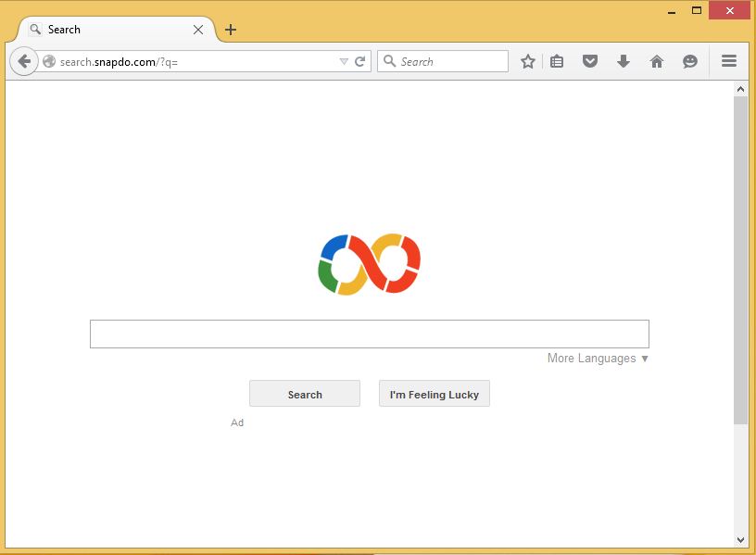The width and height of the screenshot is (756, 555).
Task: Show bookmarks list icon
Action: coord(557,61)
